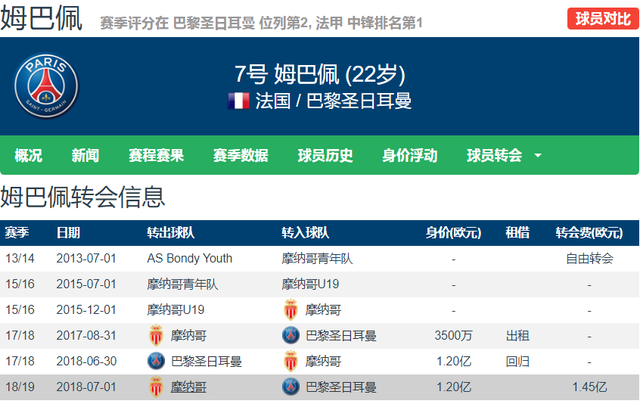Click the 转入球队 column header
The width and height of the screenshot is (640, 407).
[305, 233]
